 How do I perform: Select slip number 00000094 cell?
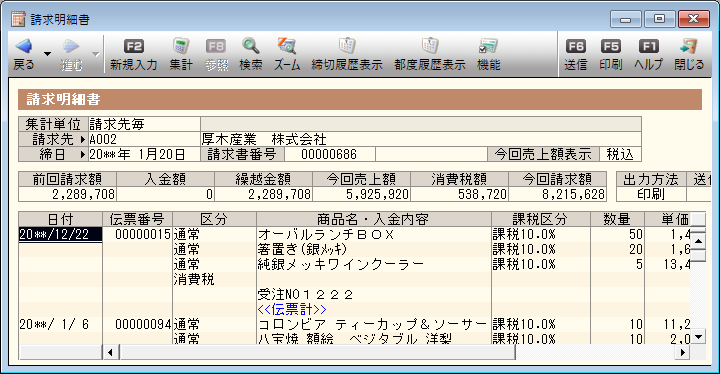coord(137,324)
